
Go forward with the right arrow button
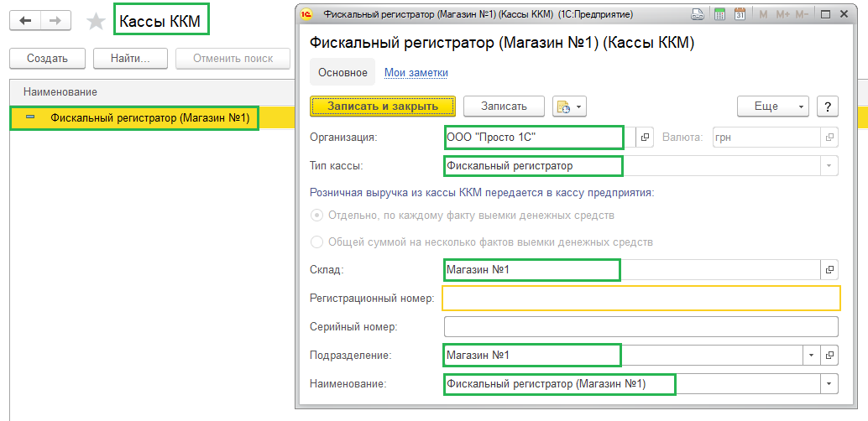(55, 20)
